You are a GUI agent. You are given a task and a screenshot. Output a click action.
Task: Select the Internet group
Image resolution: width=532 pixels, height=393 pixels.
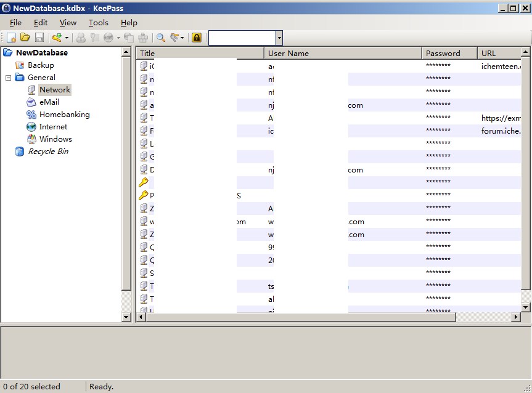click(53, 127)
